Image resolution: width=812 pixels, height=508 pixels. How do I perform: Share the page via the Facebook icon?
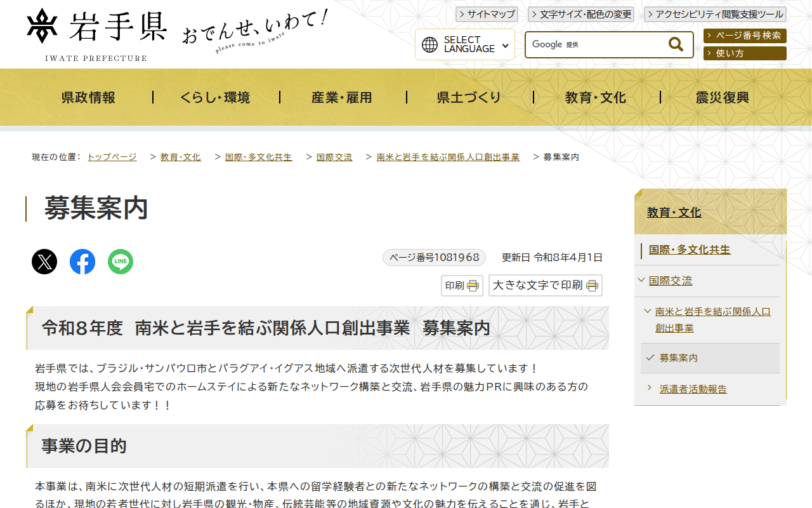click(82, 261)
